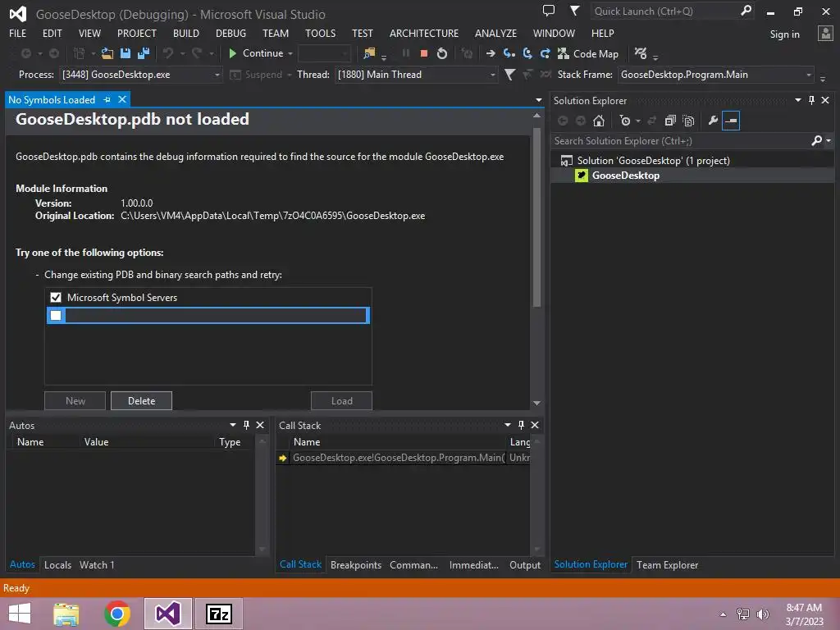The image size is (840, 630).
Task: Click the Step Into toolbar icon
Action: (509, 53)
